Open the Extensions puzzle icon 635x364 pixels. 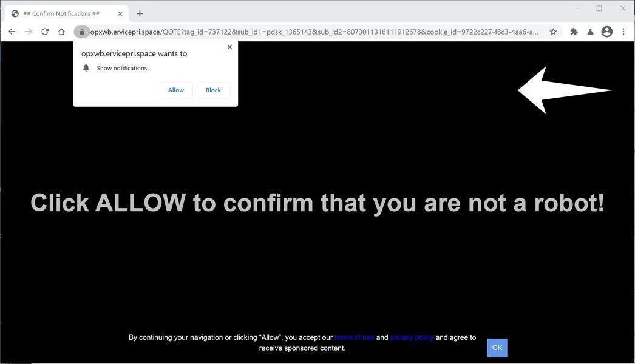pyautogui.click(x=574, y=32)
